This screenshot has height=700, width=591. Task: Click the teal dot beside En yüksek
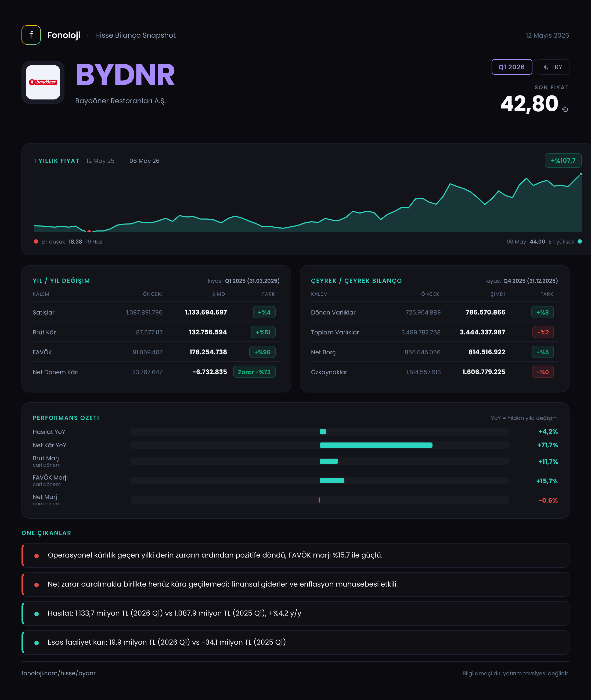580,241
